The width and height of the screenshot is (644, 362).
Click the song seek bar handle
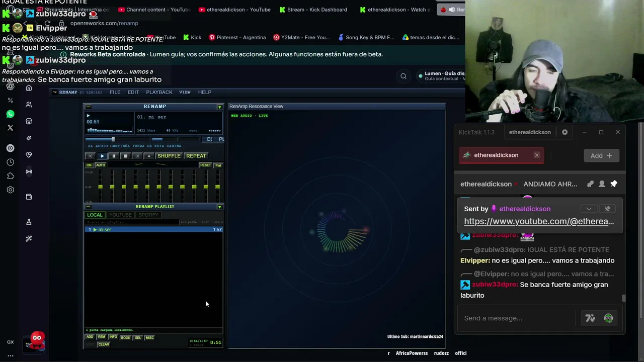point(113,139)
